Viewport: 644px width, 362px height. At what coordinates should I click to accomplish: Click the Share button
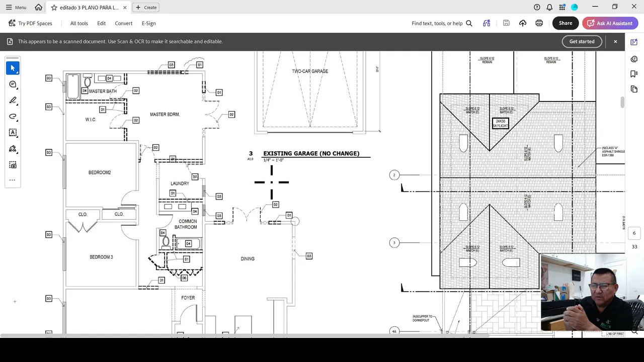566,23
